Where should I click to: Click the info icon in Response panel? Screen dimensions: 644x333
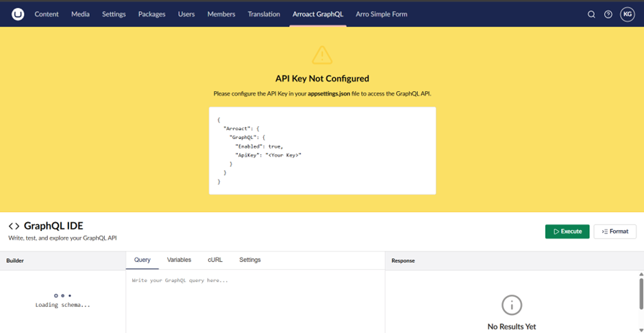click(511, 305)
